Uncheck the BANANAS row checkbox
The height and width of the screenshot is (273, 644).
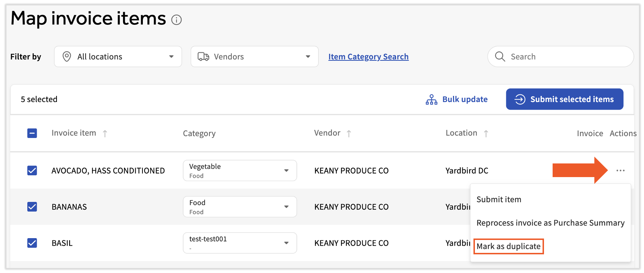32,207
